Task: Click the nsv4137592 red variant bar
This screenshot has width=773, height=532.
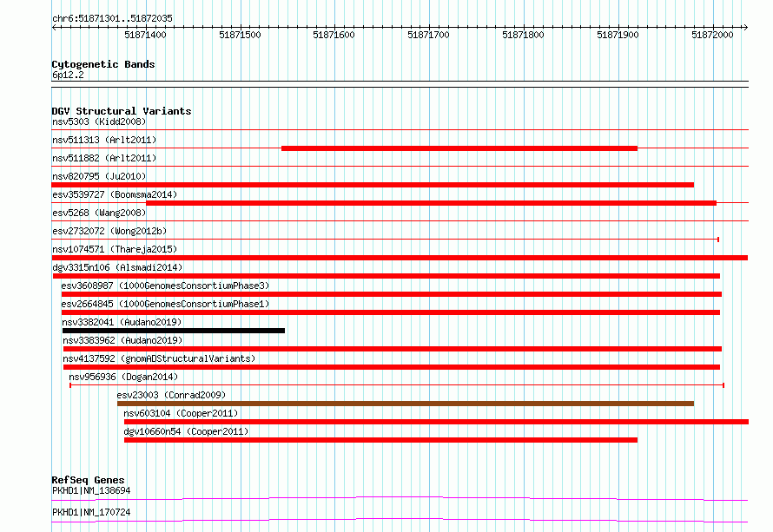Action: [x=392, y=367]
